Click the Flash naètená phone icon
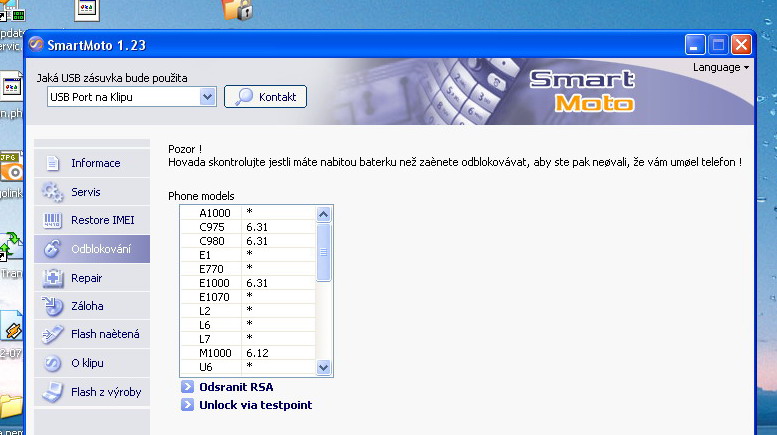The width and height of the screenshot is (777, 435). [53, 334]
